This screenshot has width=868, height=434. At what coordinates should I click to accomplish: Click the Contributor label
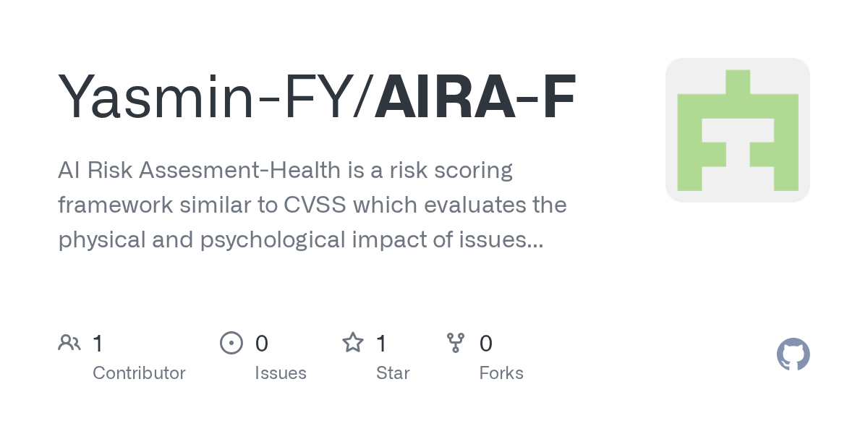coord(139,373)
